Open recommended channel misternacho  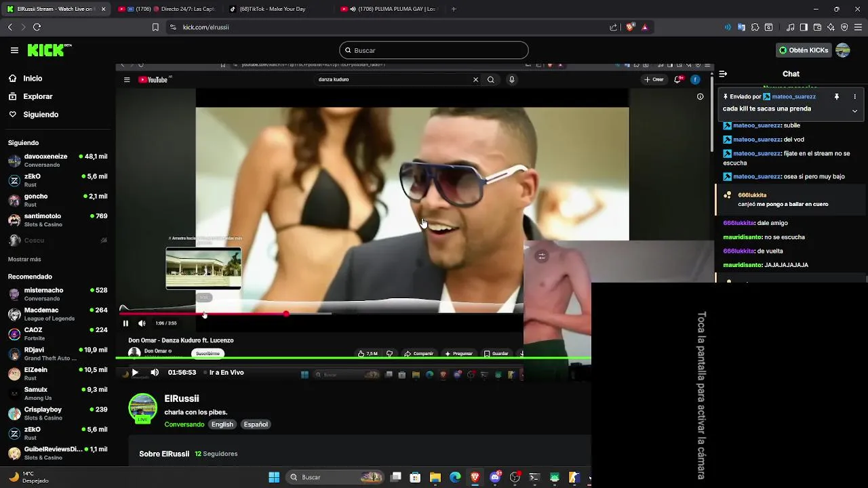[57, 294]
